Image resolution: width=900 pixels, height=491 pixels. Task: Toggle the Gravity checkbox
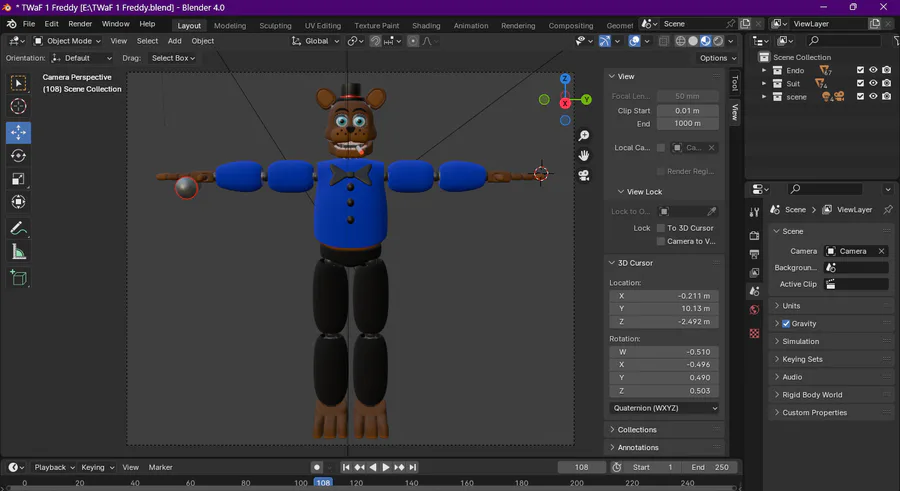pos(786,324)
